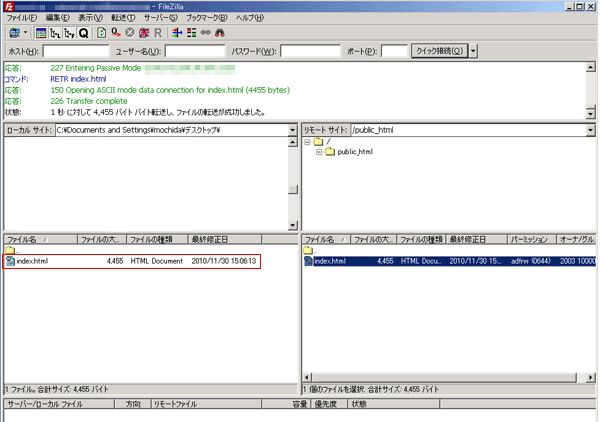Toggle local directory tree display

[55, 33]
